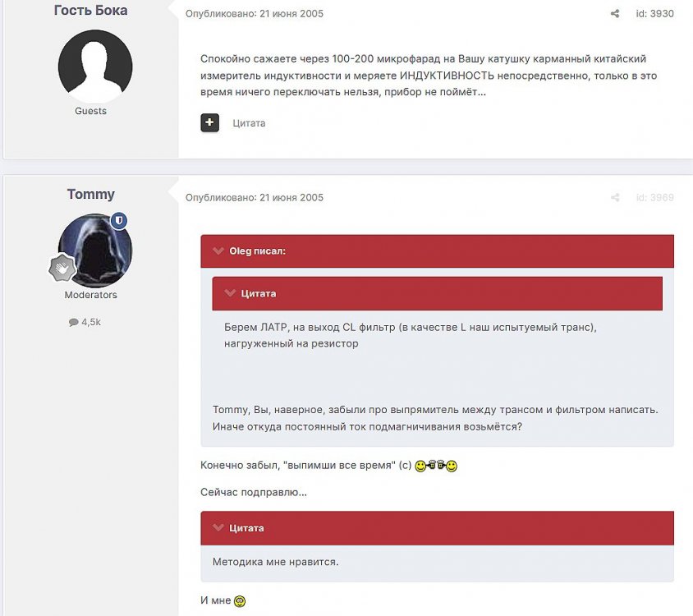The width and height of the screenshot is (693, 616).
Task: Click guest default avatar image
Action: pos(95,67)
